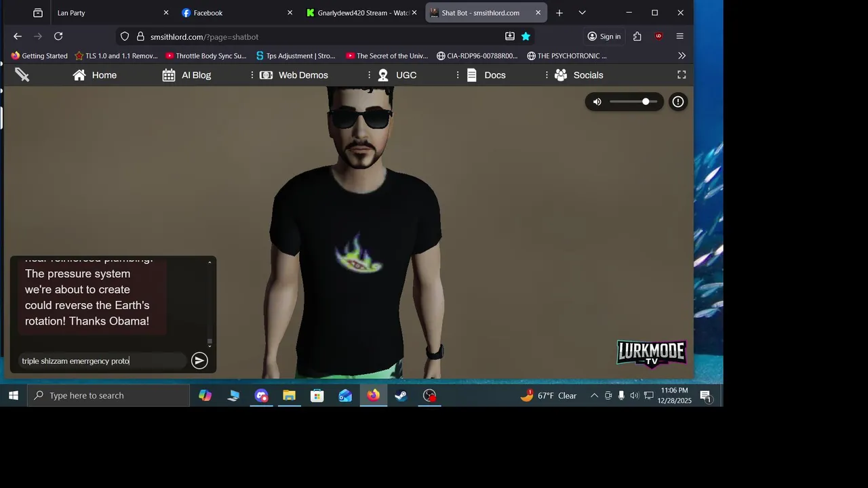
Task: Expand the three-dot menu before Web Demos
Action: [252, 75]
